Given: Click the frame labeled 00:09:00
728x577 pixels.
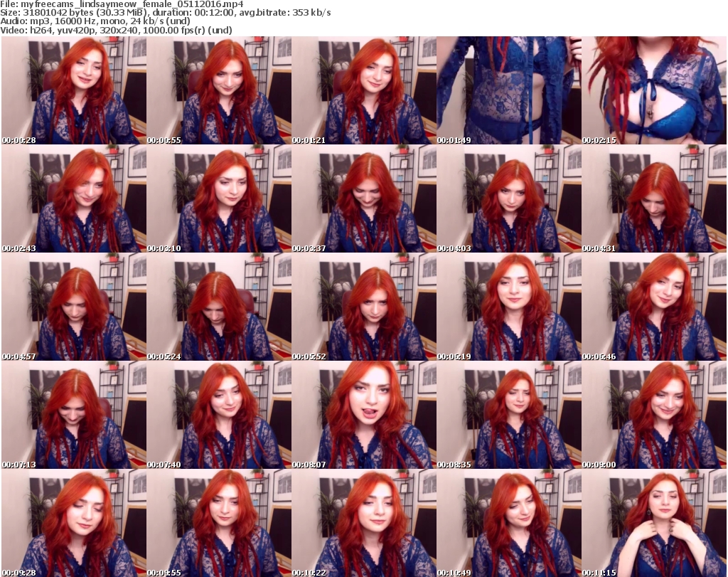Looking at the screenshot, I should (654, 415).
